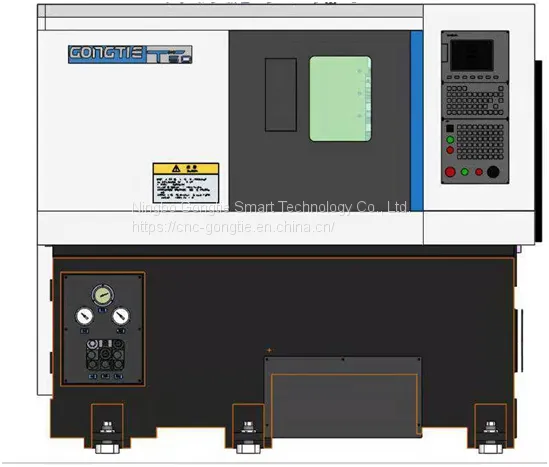Click the dark rectangular panel beside the green window
Viewport: 549px width, 467px height.
click(281, 95)
